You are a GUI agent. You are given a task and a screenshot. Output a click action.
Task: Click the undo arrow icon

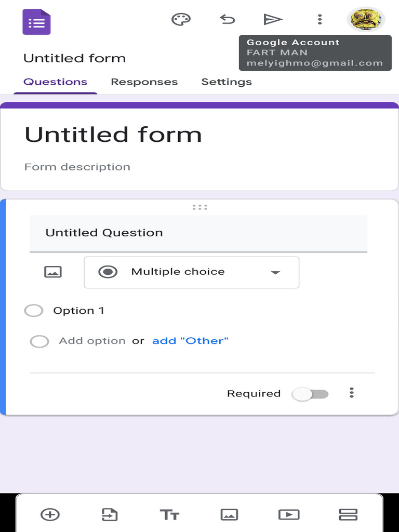point(227,20)
